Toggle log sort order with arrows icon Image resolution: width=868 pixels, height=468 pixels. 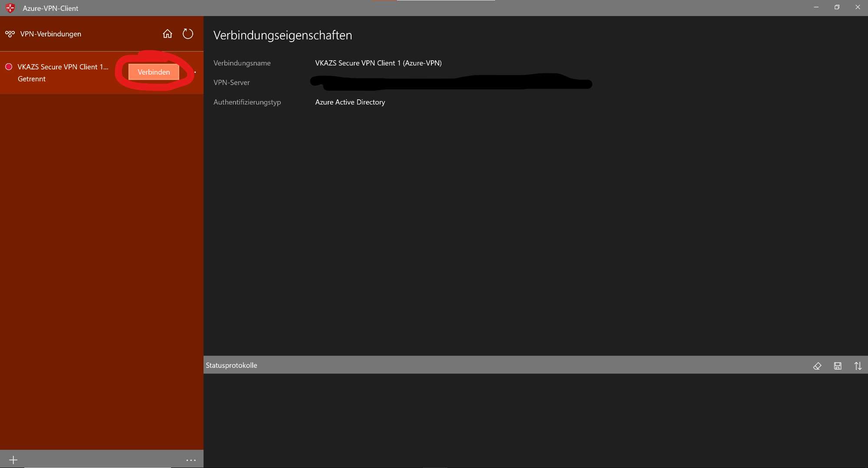pos(858,366)
